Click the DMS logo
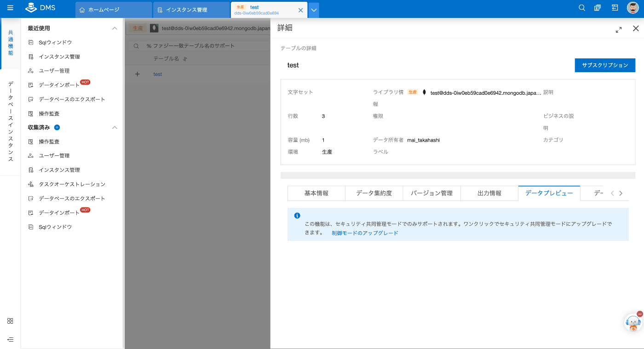The height and width of the screenshot is (349, 644). pyautogui.click(x=40, y=8)
